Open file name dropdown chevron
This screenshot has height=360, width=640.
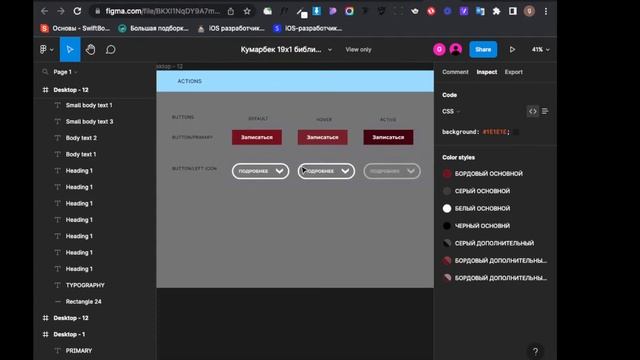click(330, 50)
